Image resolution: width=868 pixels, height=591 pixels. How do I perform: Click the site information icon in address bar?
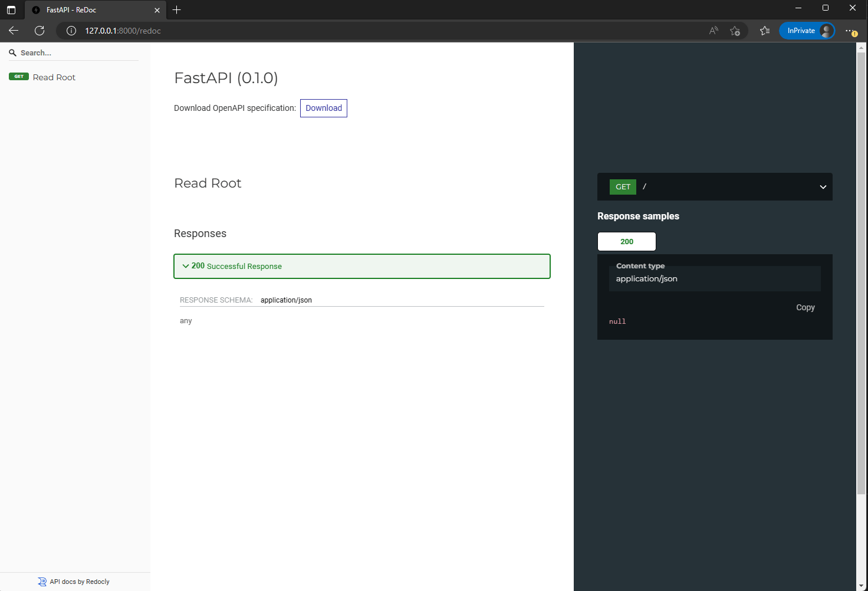coord(71,31)
